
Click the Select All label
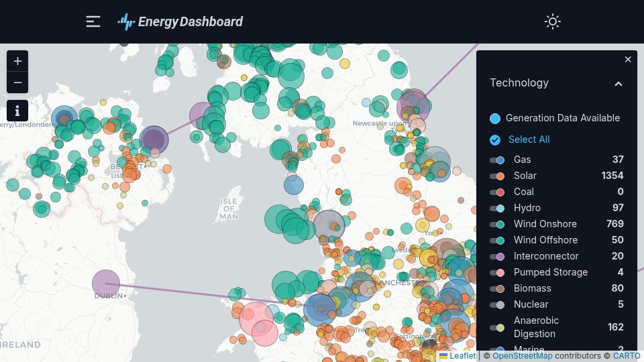tap(529, 139)
